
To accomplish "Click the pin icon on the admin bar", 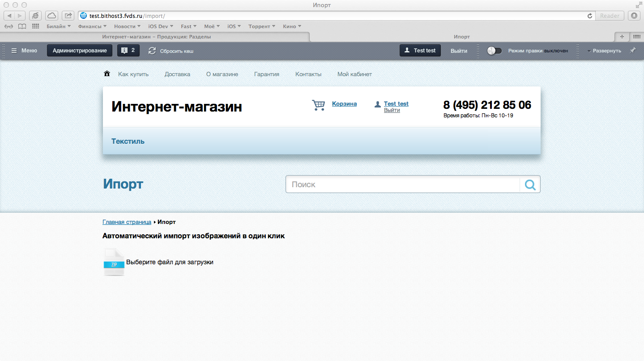I will [x=633, y=51].
